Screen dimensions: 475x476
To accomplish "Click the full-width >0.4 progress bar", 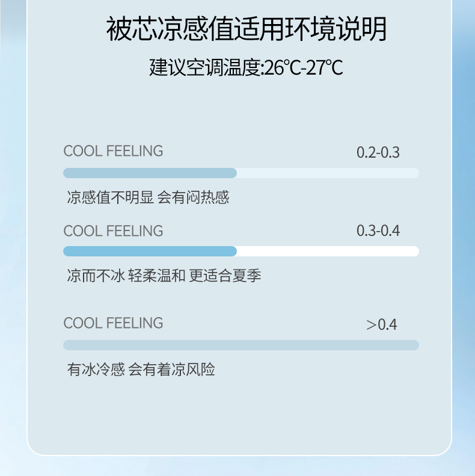I will click(x=241, y=345).
